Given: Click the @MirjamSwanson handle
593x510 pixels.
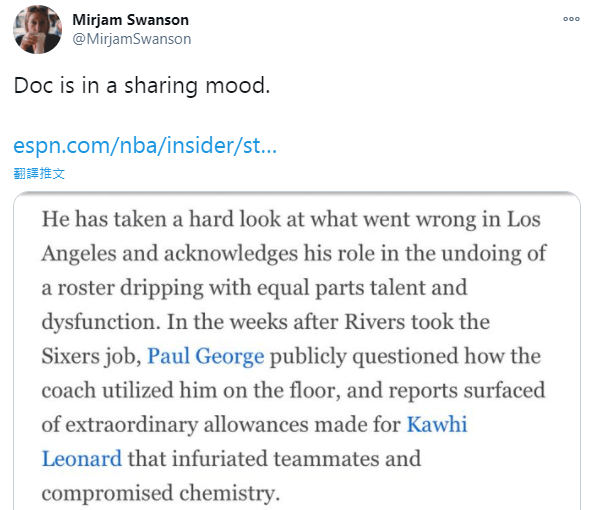Looking at the screenshot, I should [132, 39].
